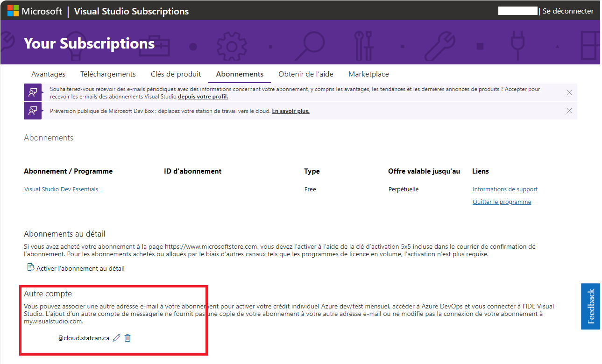The width and height of the screenshot is (602, 364).
Task: Click the Free type cell
Action: pos(310,189)
